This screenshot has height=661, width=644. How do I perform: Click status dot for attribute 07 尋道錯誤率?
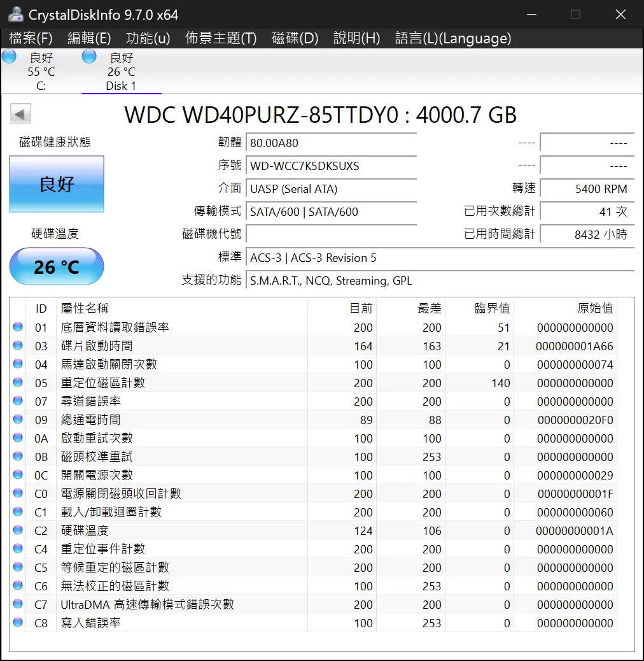18,401
